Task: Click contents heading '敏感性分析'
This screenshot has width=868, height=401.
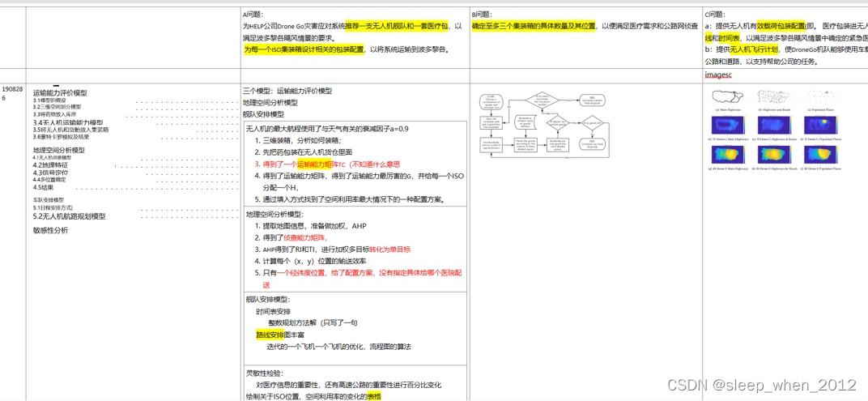Action: 50,231
